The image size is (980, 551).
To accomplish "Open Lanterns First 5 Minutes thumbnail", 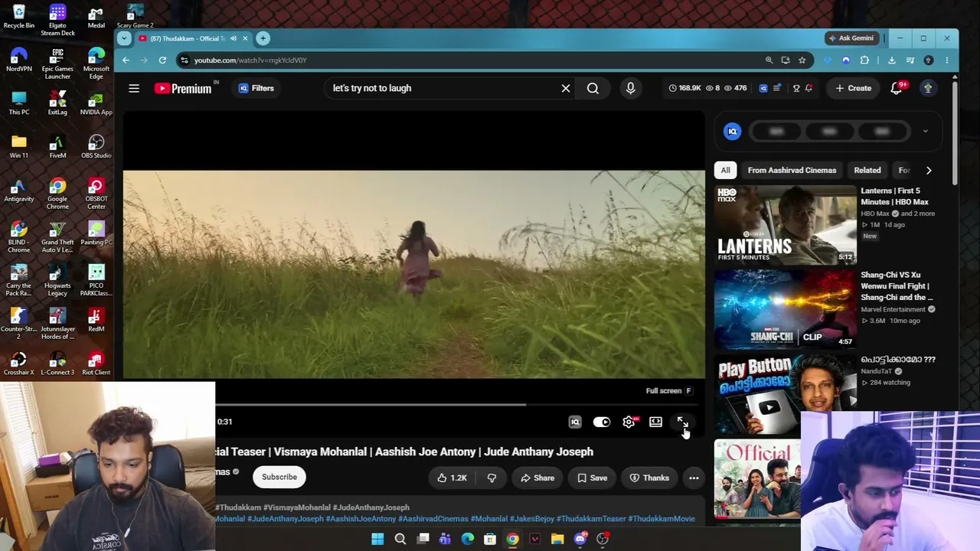I will (x=786, y=225).
